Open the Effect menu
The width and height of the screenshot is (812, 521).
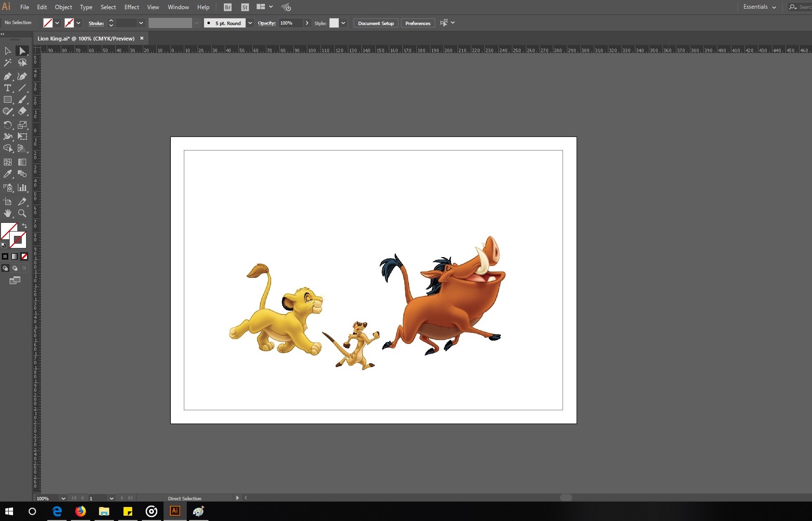point(131,7)
